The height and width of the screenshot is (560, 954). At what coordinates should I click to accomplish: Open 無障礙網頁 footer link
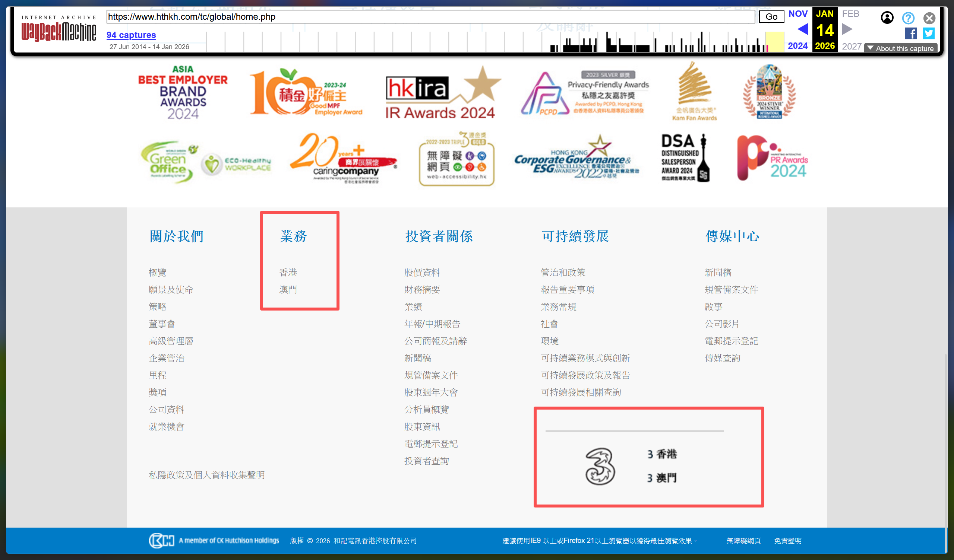743,541
